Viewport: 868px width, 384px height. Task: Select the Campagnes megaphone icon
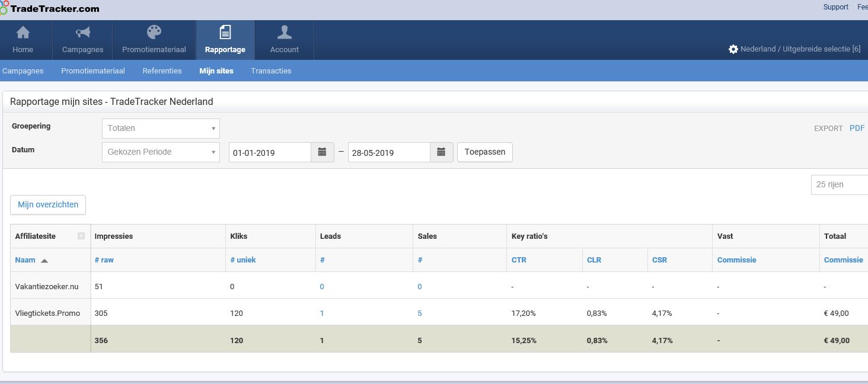83,32
